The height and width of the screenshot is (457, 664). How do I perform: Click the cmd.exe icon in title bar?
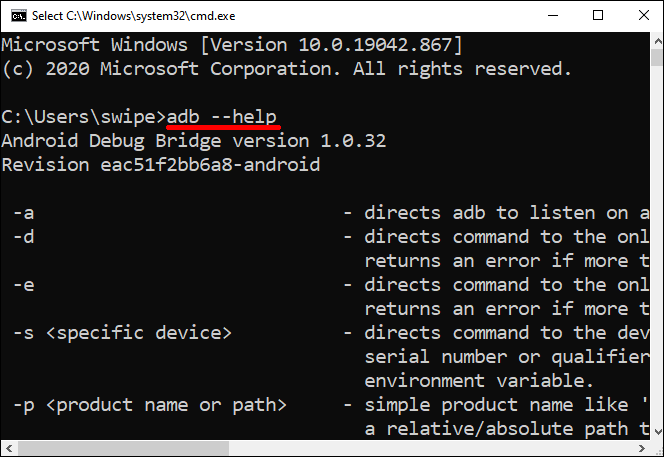[15, 15]
